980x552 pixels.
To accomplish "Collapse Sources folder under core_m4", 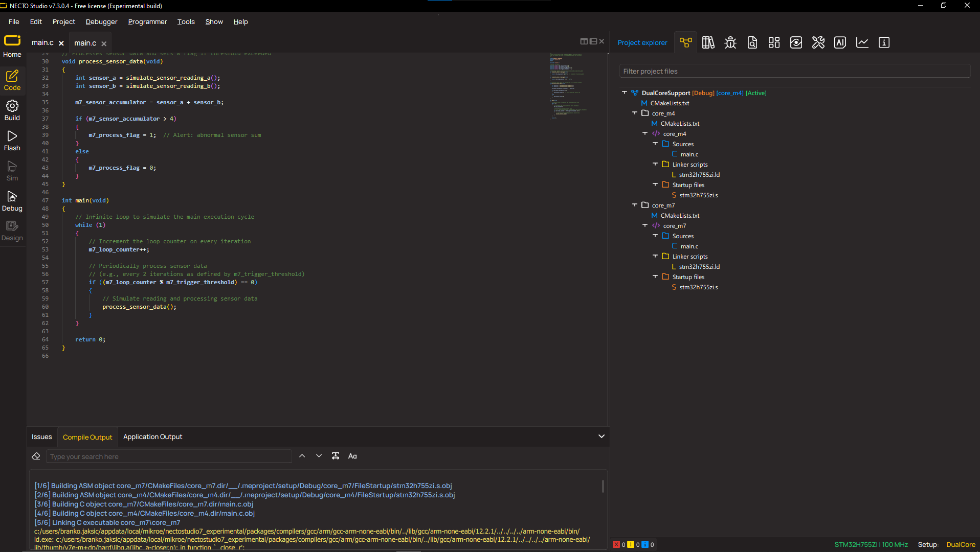I will (655, 144).
